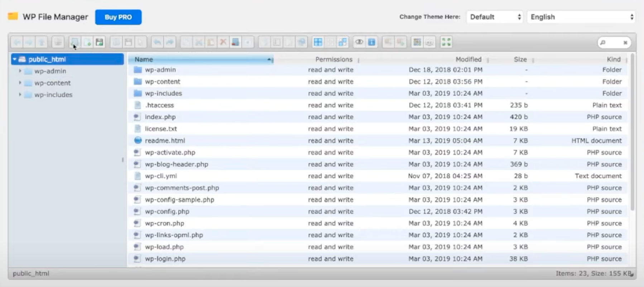Click the New Folder toolbar icon
This screenshot has height=287, width=644.
pyautogui.click(x=75, y=42)
